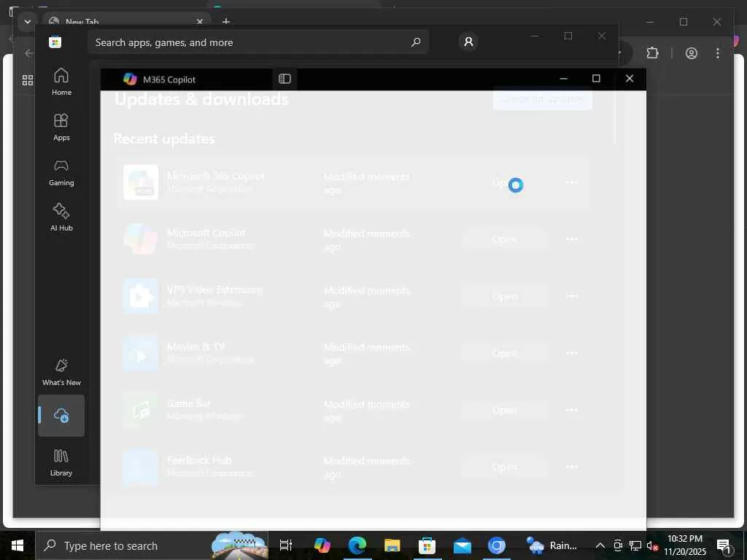Open Chrome three-dot menu
The width and height of the screenshot is (747, 560).
pos(718,52)
